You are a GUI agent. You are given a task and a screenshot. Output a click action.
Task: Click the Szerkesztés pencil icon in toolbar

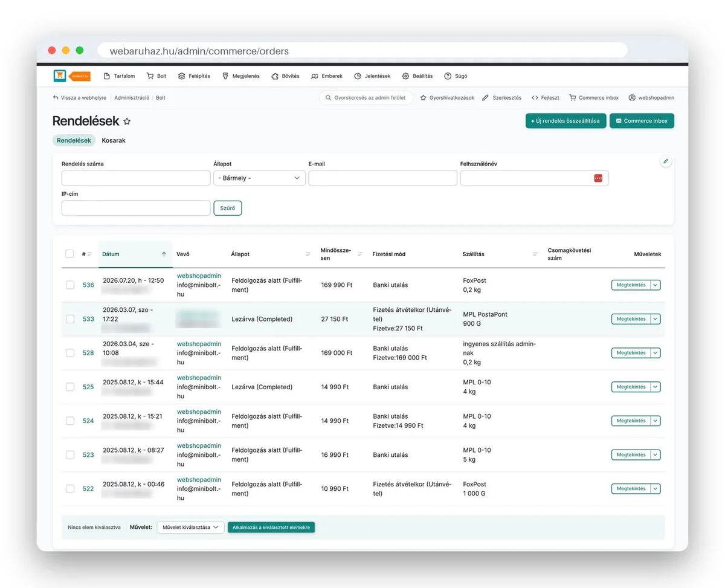pyautogui.click(x=485, y=97)
